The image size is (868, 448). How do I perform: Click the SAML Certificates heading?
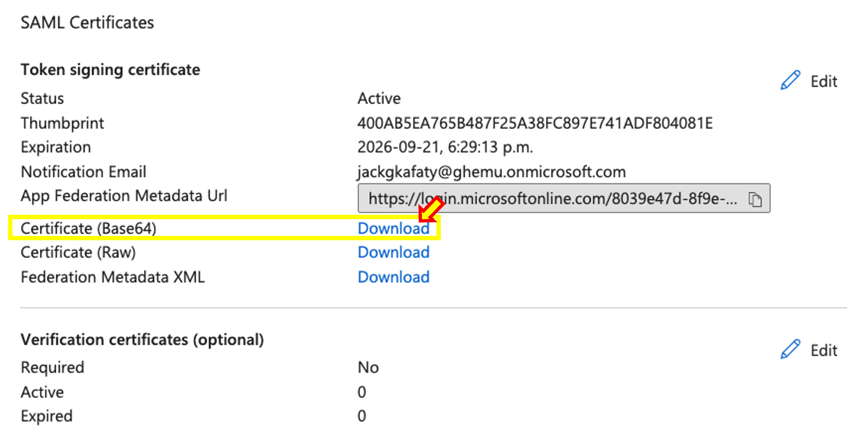click(x=87, y=23)
